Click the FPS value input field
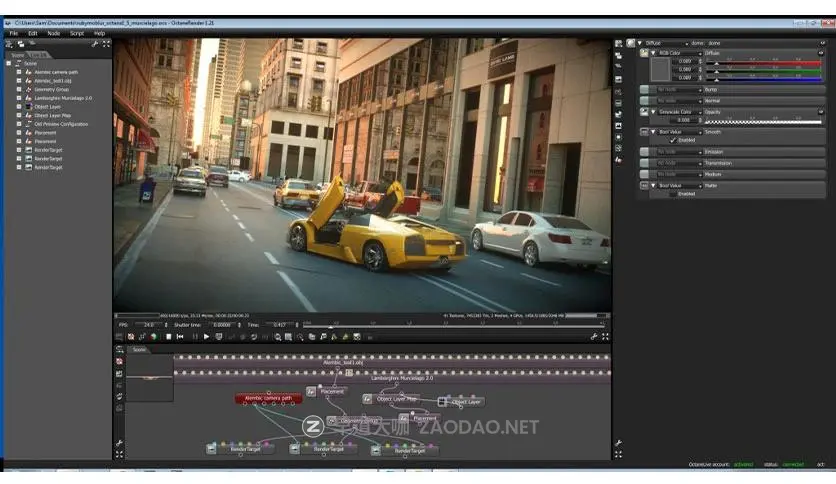 click(149, 325)
